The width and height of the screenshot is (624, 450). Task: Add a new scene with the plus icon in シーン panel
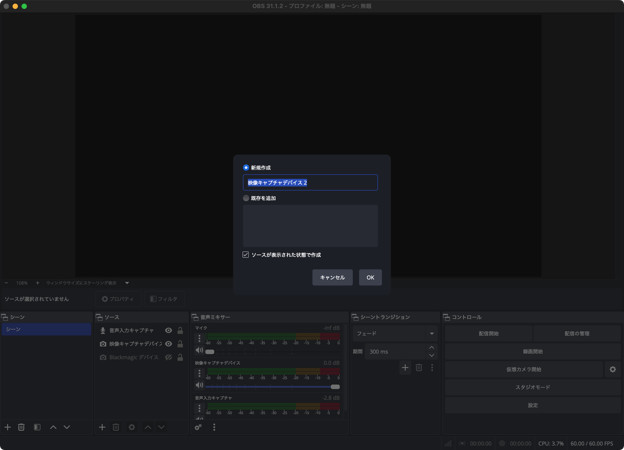(x=8, y=427)
